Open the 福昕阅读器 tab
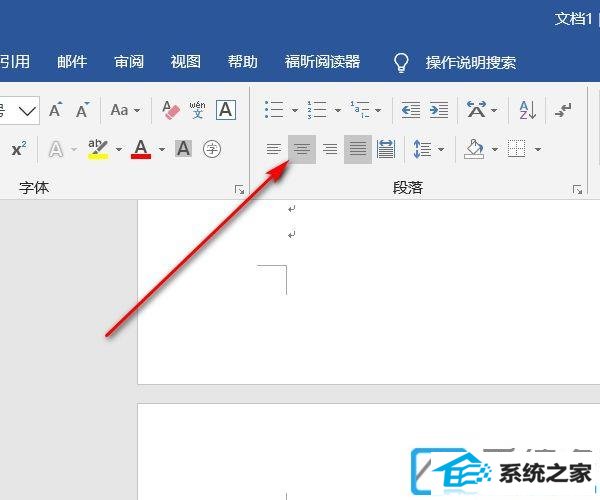The width and height of the screenshot is (600, 500). tap(322, 62)
